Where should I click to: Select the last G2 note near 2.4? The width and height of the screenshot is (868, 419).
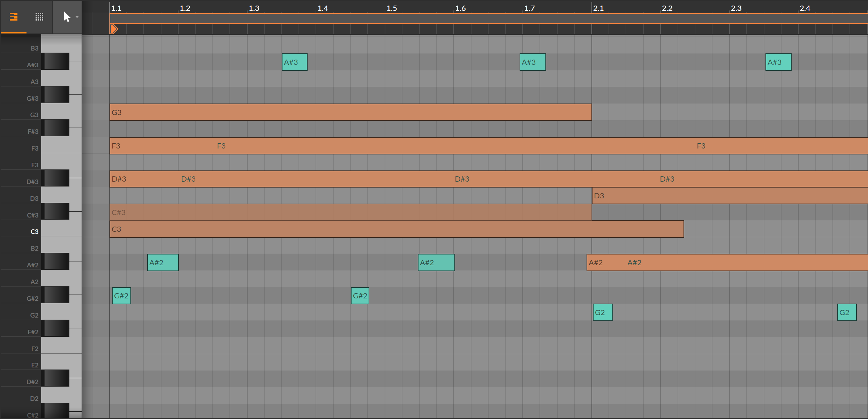click(847, 312)
